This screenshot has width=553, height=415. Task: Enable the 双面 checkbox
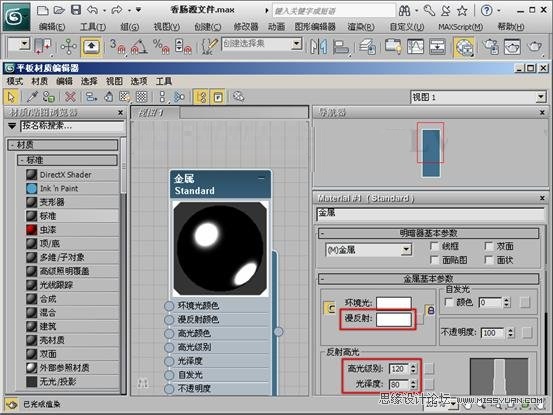click(489, 246)
